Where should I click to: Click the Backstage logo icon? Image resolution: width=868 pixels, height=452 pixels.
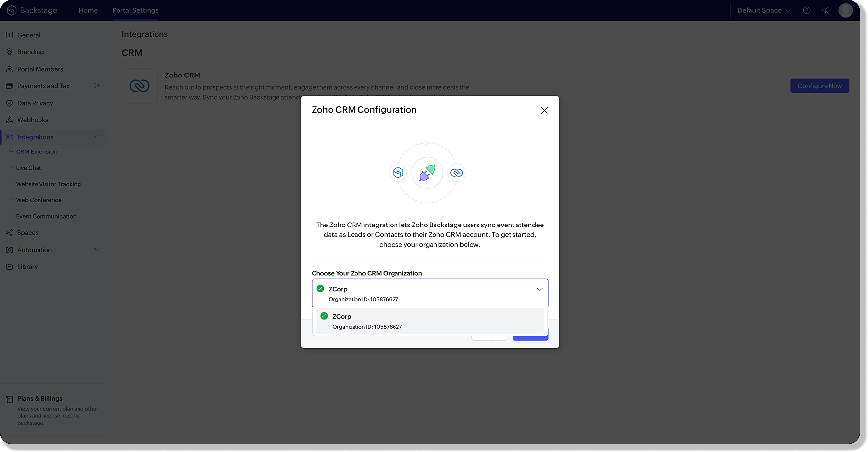[x=11, y=10]
